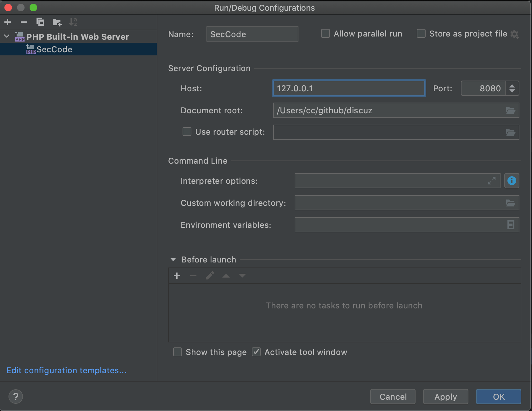Sort configurations alphabetically
Screen dimensions: 532x411
73,22
